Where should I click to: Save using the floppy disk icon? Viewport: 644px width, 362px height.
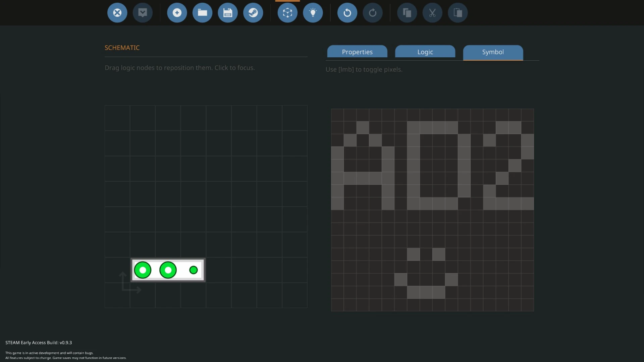coord(228,13)
